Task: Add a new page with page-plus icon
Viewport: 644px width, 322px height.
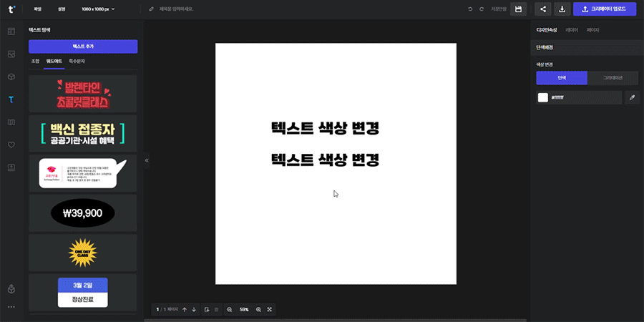Action: coord(206,309)
